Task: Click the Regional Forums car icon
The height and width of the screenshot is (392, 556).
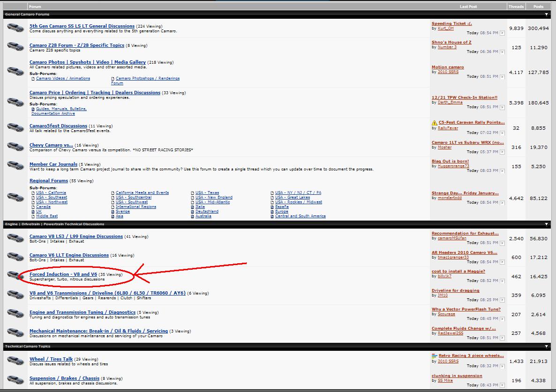Action: coord(15,198)
